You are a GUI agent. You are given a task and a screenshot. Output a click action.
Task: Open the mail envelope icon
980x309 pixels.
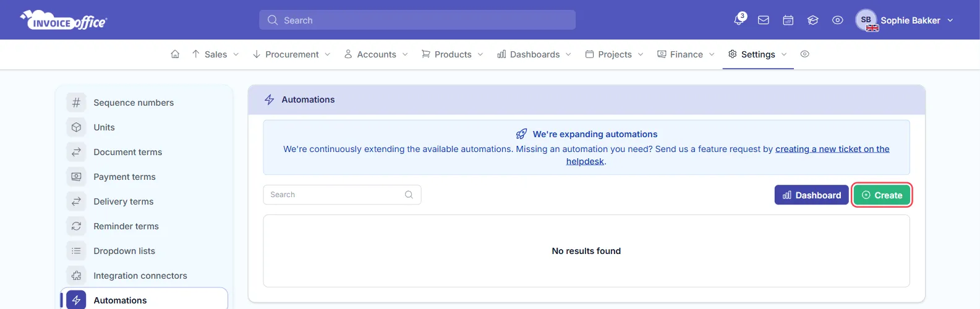[764, 20]
